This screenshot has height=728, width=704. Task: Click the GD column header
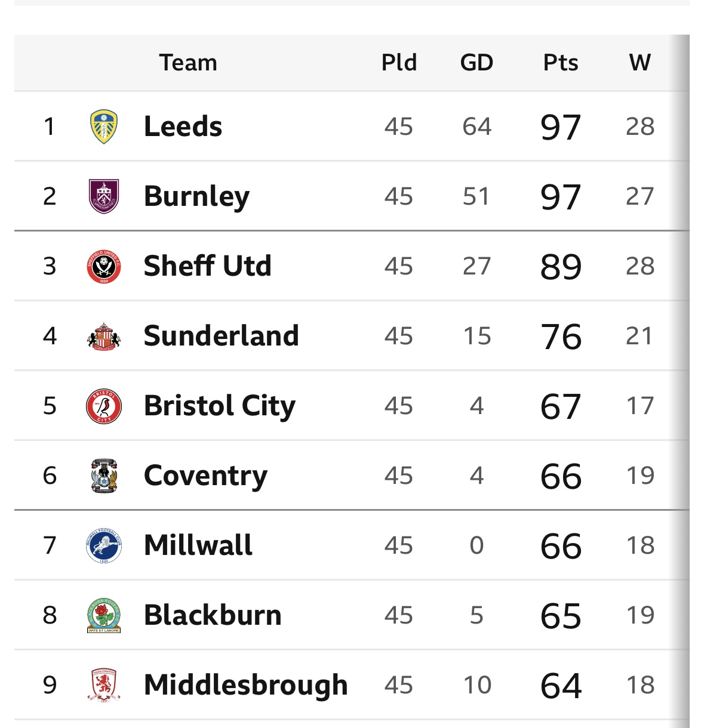coord(476,63)
